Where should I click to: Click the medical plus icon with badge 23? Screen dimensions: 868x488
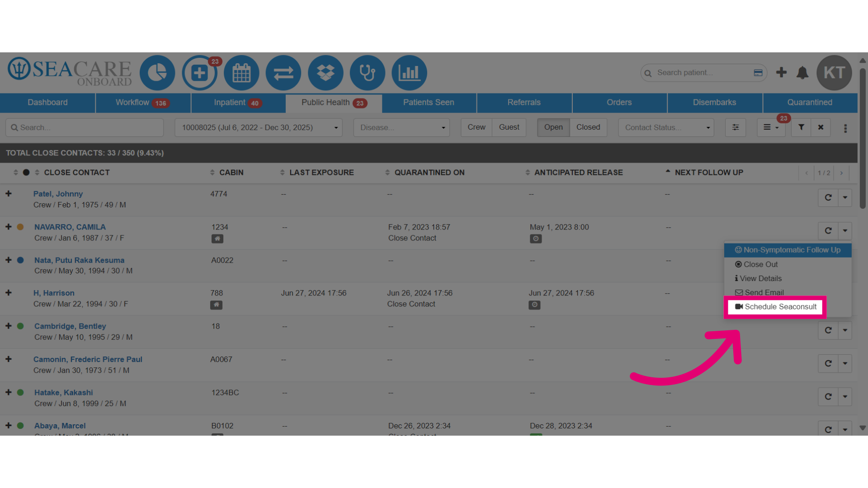click(199, 73)
